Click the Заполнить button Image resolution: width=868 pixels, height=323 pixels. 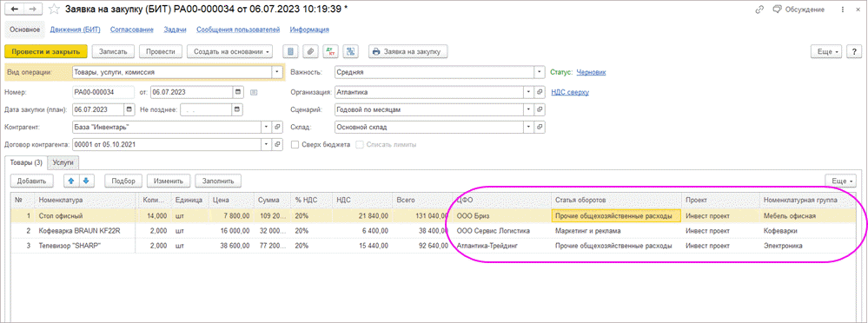(x=219, y=181)
